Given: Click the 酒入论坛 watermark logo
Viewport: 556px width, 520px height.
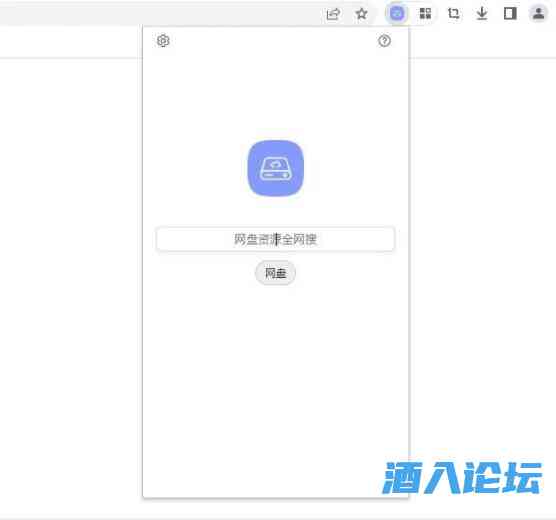Looking at the screenshot, I should (462, 477).
